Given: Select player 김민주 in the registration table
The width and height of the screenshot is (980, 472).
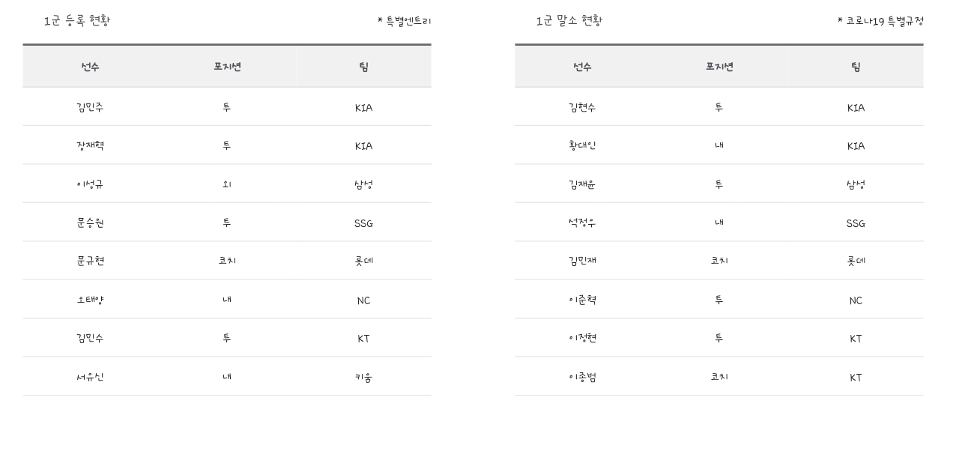Looking at the screenshot, I should pyautogui.click(x=91, y=107).
